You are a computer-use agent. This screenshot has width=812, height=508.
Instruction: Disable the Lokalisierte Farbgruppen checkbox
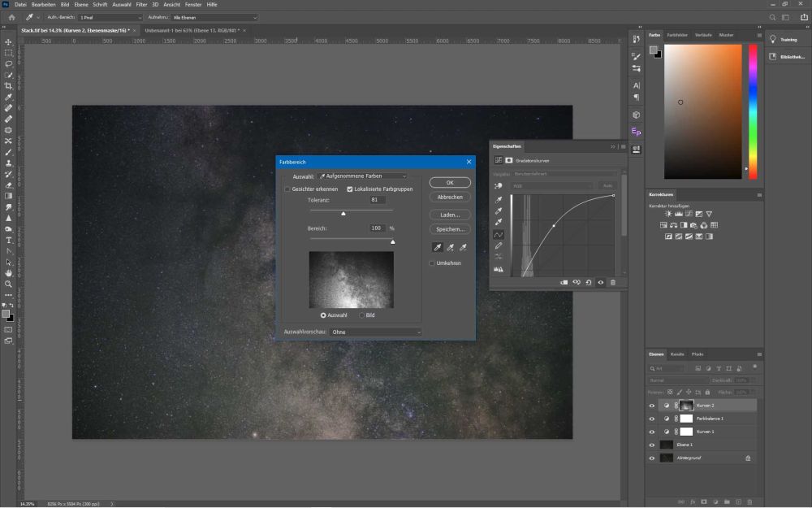[x=350, y=189]
